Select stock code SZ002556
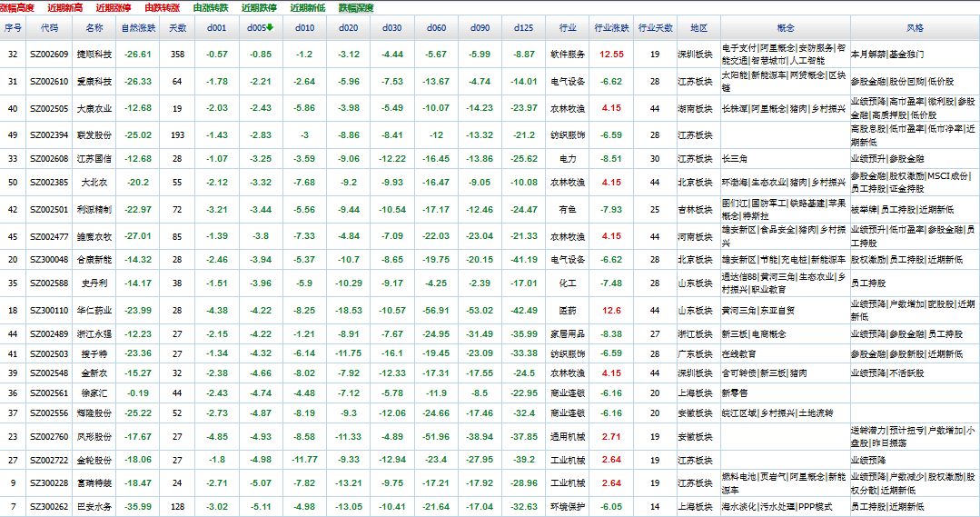 click(x=49, y=413)
